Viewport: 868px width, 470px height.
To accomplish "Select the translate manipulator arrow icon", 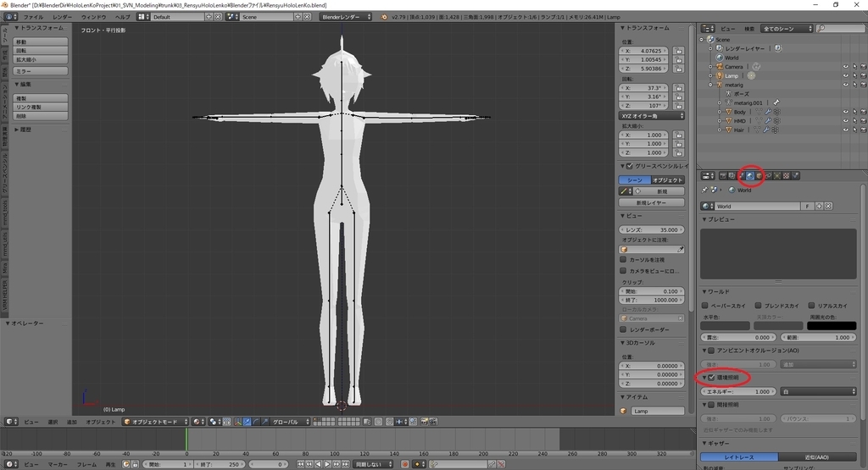I will click(x=247, y=422).
